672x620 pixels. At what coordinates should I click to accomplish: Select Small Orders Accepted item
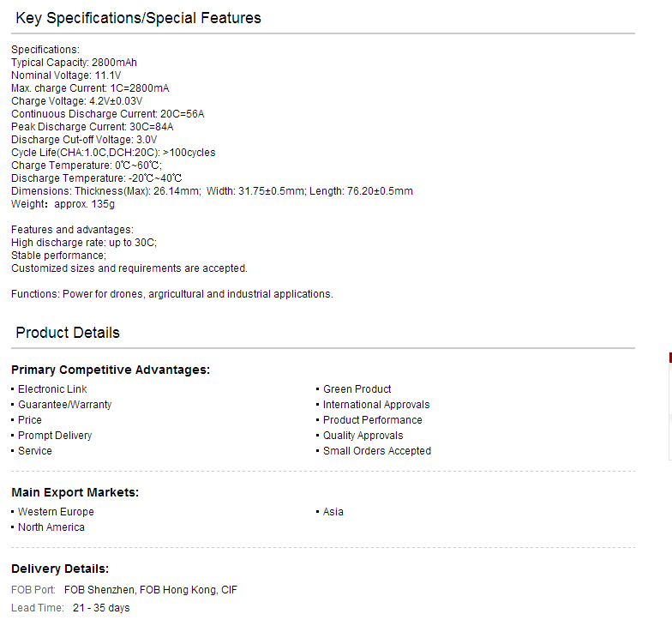pyautogui.click(x=377, y=451)
